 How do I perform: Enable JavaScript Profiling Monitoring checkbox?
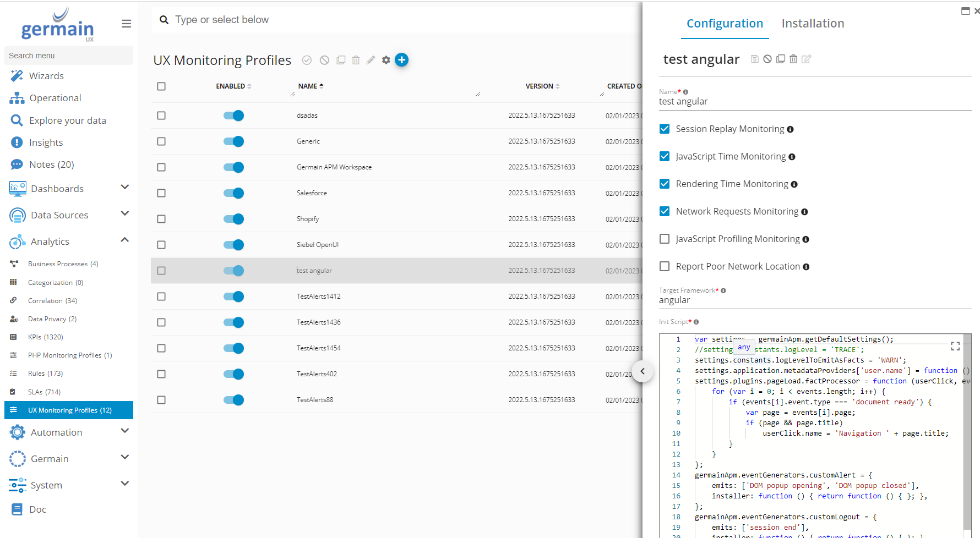click(665, 239)
